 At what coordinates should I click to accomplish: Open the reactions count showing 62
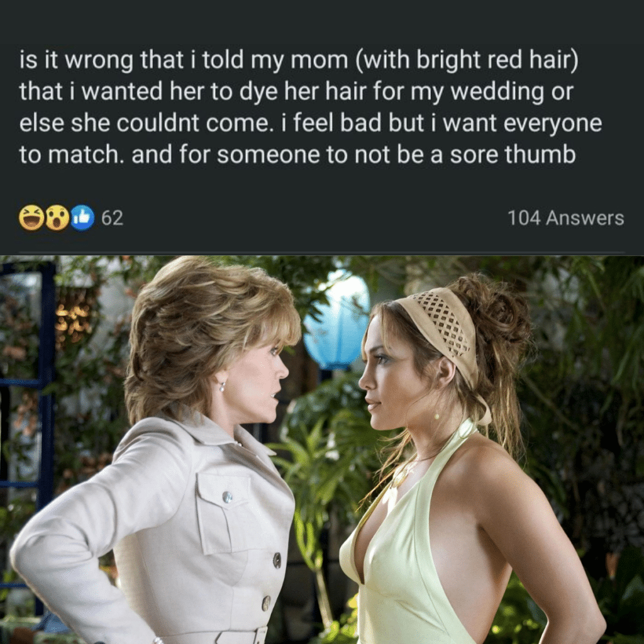112,218
